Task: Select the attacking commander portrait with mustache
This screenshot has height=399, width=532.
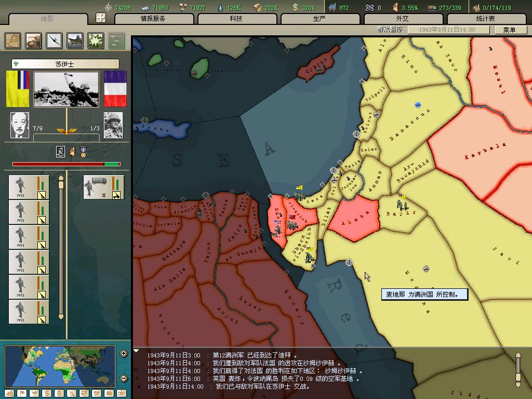Action: [20, 125]
